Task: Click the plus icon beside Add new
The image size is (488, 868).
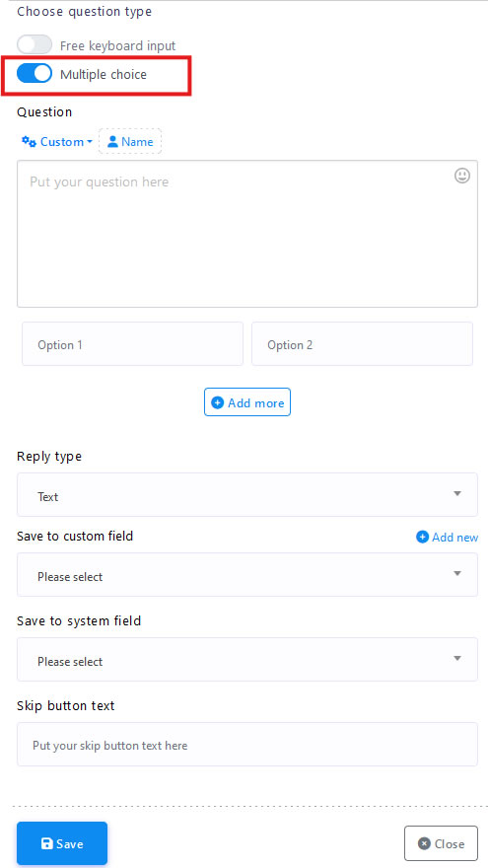Action: [x=422, y=537]
